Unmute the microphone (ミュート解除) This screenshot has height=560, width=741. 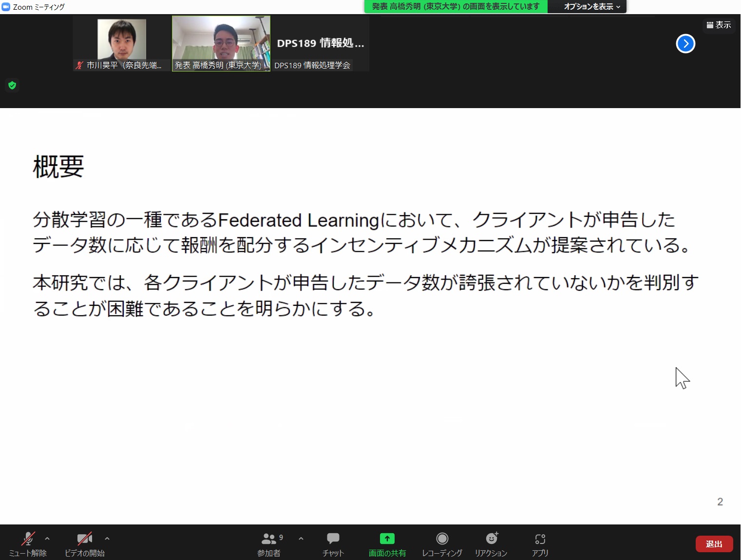(28, 543)
